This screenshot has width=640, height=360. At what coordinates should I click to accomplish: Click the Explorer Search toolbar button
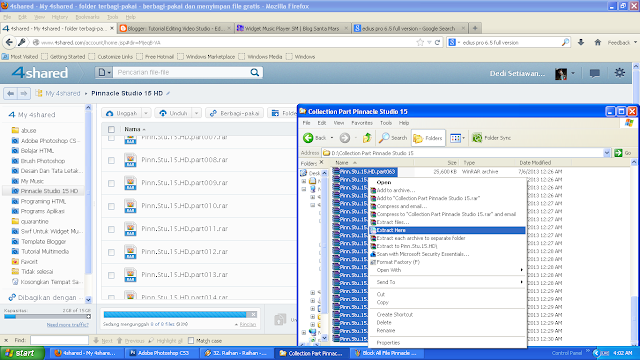point(393,138)
